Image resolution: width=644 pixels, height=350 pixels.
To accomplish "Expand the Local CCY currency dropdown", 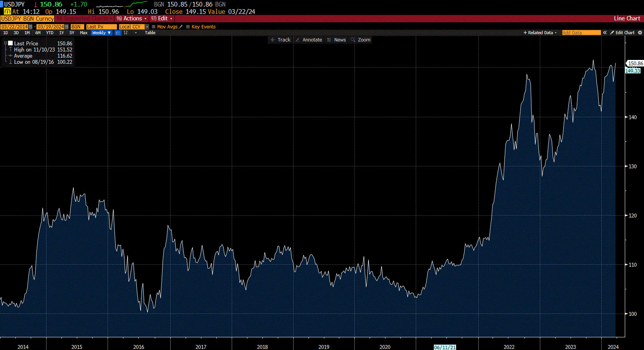I will [x=147, y=27].
